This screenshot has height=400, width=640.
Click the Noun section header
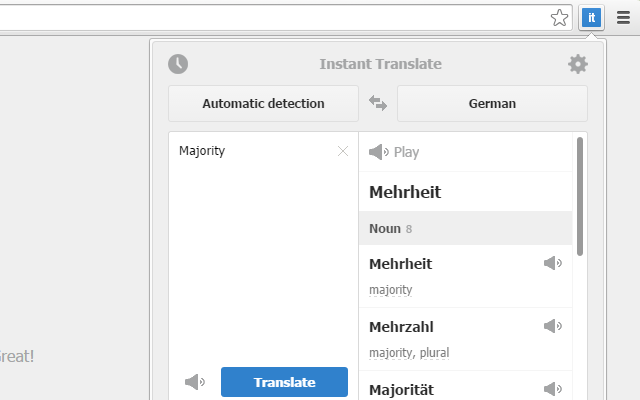[465, 228]
